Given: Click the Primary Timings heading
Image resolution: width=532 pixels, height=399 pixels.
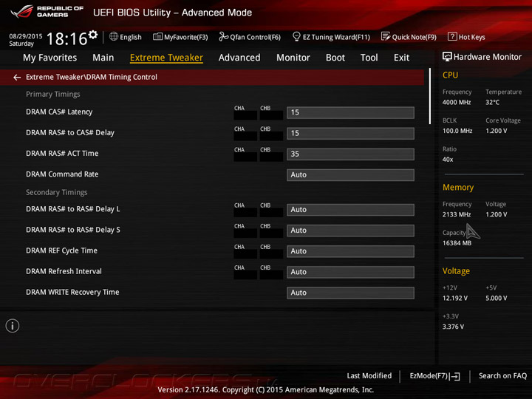Looking at the screenshot, I should (53, 94).
